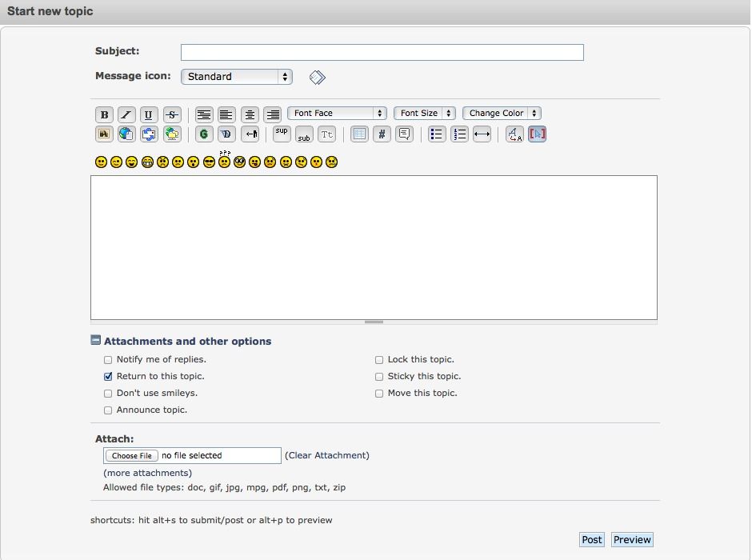Click the Clear Attachment link

pyautogui.click(x=327, y=455)
